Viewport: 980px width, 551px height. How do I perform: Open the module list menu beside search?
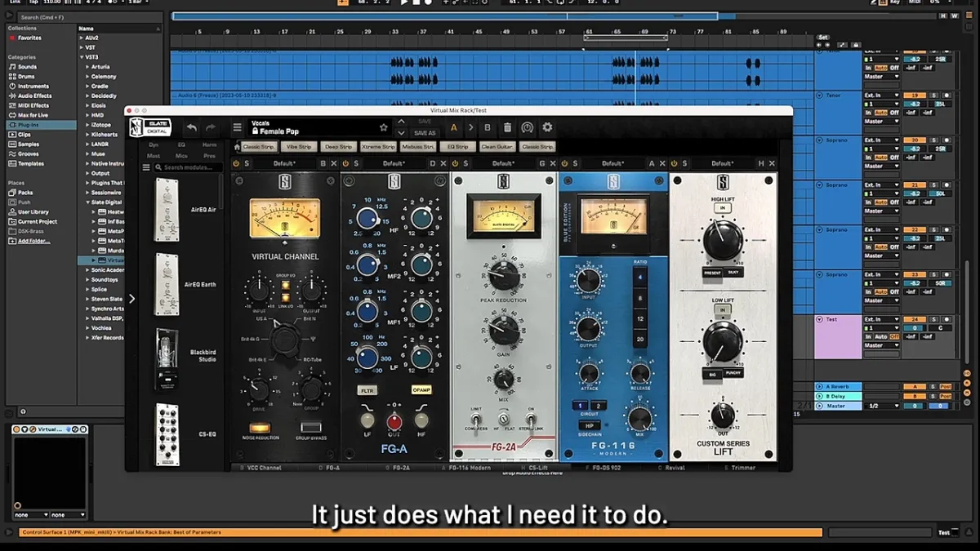(x=146, y=167)
